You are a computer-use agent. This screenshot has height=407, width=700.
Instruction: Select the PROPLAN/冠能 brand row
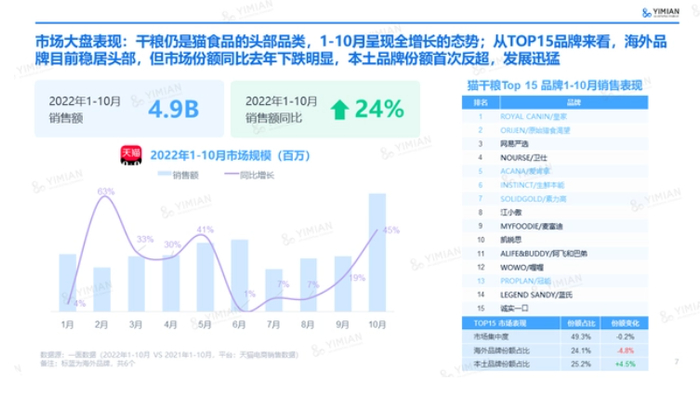pos(555,281)
